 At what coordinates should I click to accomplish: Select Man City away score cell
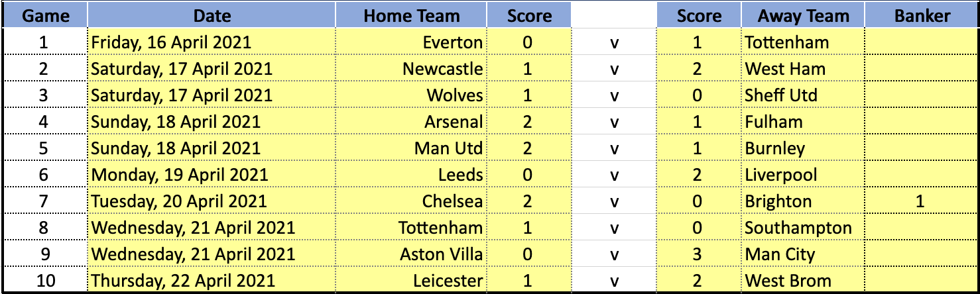698,255
